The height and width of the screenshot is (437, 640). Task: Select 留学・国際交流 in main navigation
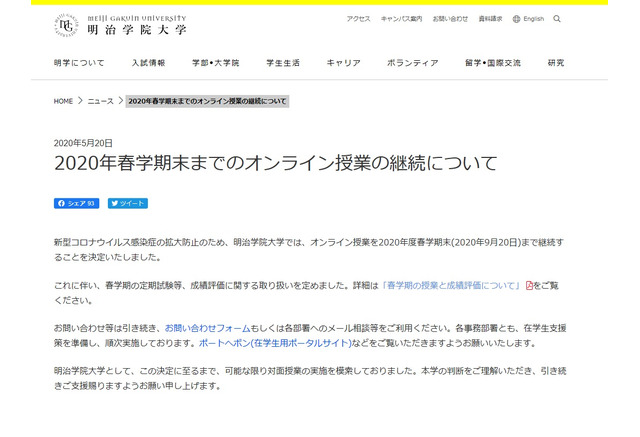pyautogui.click(x=492, y=63)
